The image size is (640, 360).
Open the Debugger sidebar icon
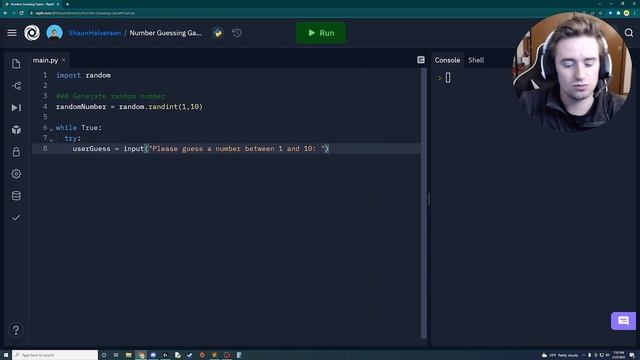(16, 108)
